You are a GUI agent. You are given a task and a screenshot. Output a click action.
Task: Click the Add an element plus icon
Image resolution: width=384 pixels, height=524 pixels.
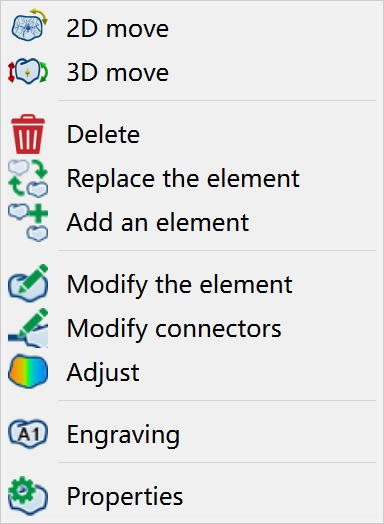click(x=28, y=222)
